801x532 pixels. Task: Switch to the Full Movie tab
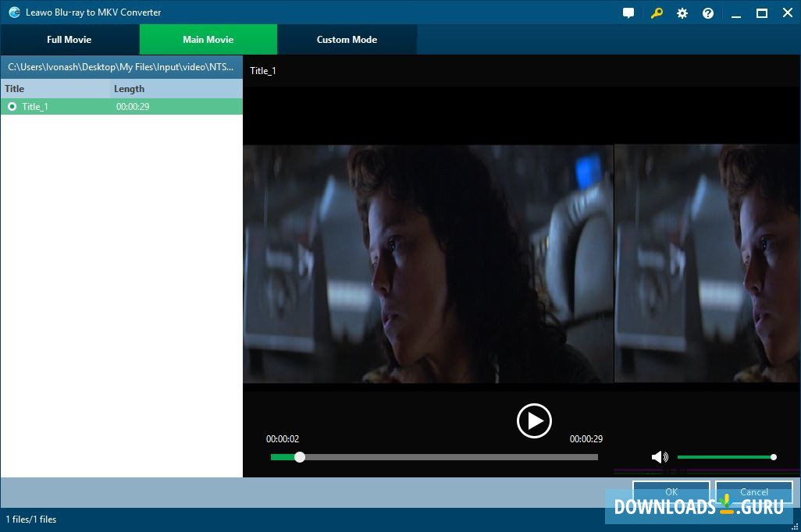click(x=69, y=39)
